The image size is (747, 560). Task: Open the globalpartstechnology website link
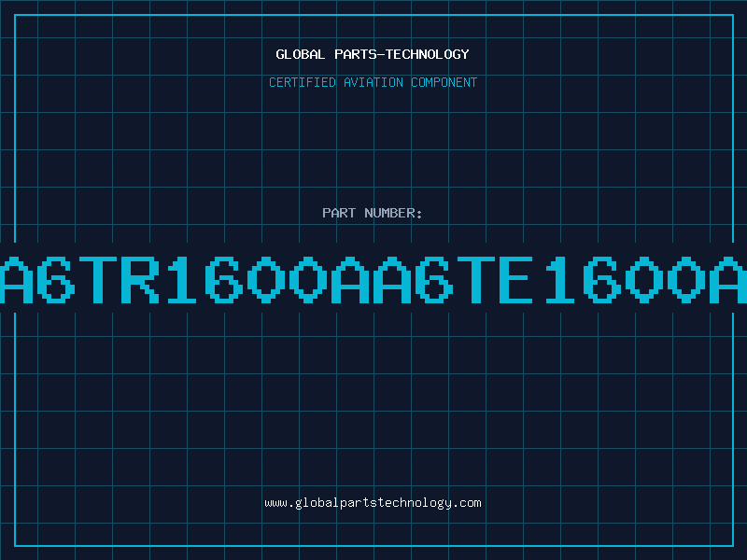[x=373, y=503]
